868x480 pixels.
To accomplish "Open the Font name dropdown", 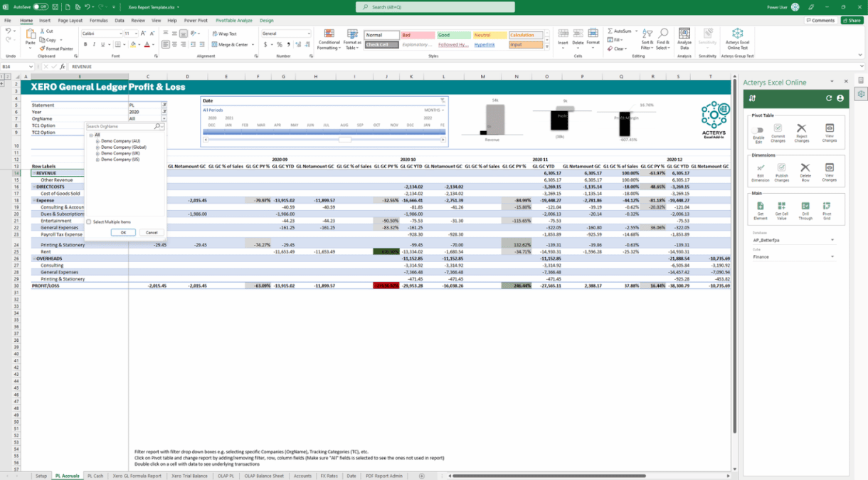I will coord(120,33).
